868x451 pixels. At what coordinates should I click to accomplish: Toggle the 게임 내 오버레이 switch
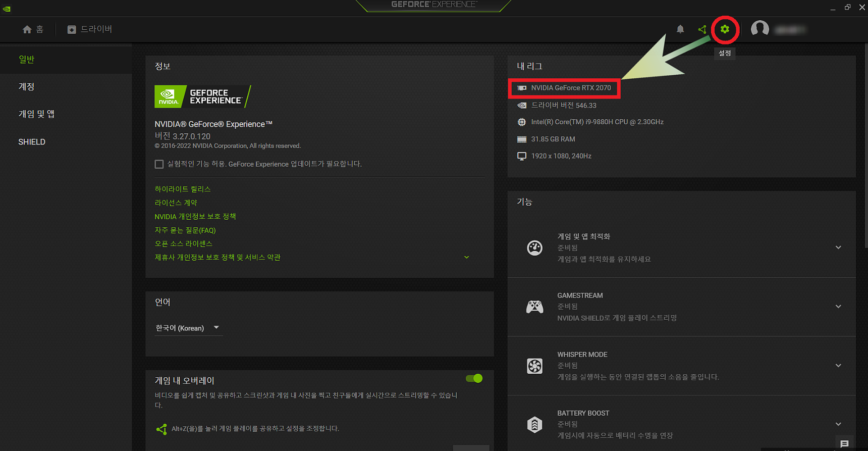pos(474,378)
